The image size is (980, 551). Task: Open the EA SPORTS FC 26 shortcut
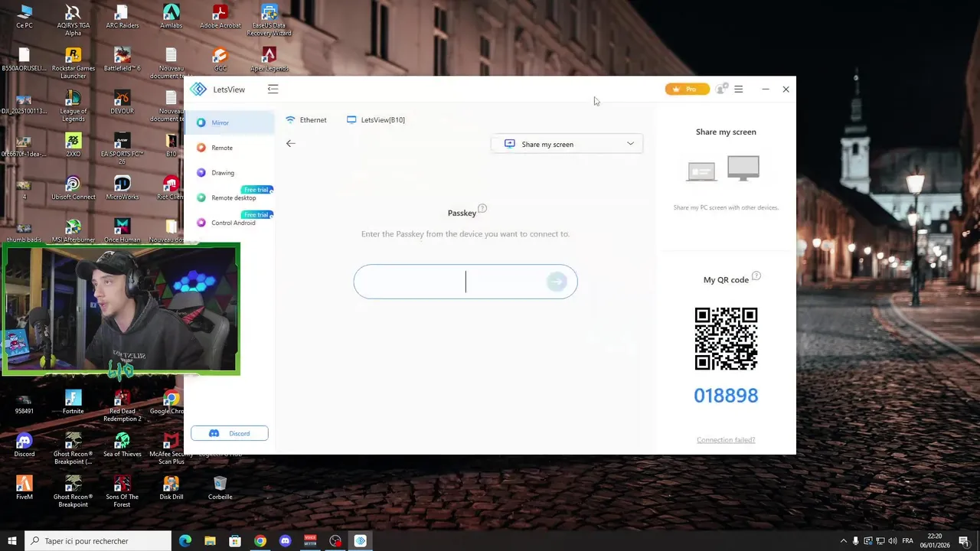pyautogui.click(x=122, y=148)
